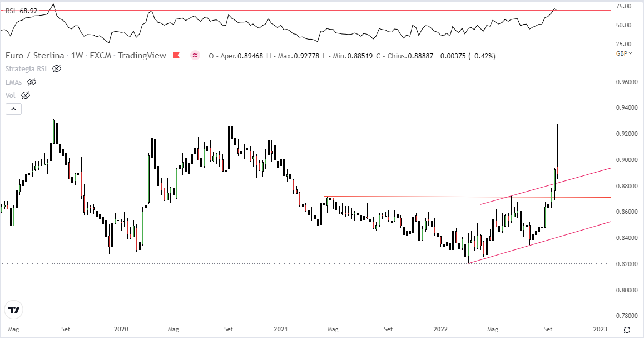This screenshot has height=338, width=644.
Task: Click the TradingView logo icon
Action: tap(14, 310)
